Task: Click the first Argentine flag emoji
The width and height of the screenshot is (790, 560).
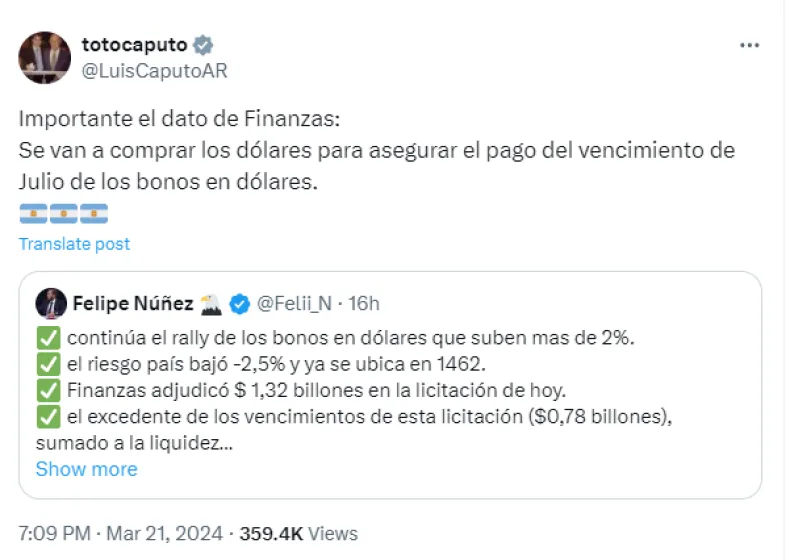Action: (x=32, y=213)
